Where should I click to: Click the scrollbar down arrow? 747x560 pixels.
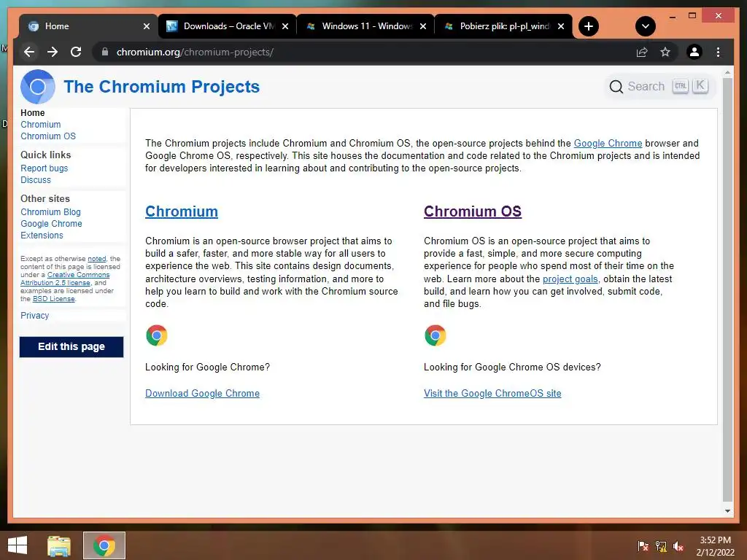[x=727, y=511]
